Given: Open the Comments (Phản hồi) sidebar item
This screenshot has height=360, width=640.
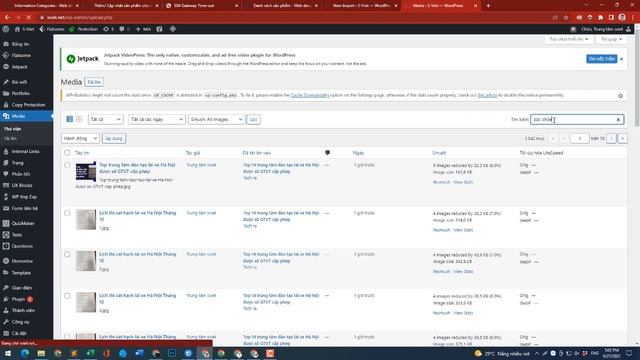Looking at the screenshot, I should pos(20,174).
